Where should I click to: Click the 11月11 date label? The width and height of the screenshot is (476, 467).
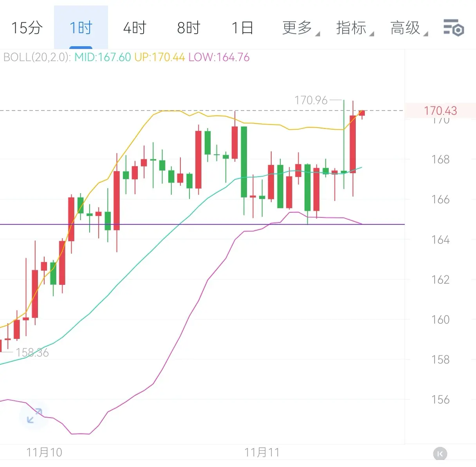262,453
